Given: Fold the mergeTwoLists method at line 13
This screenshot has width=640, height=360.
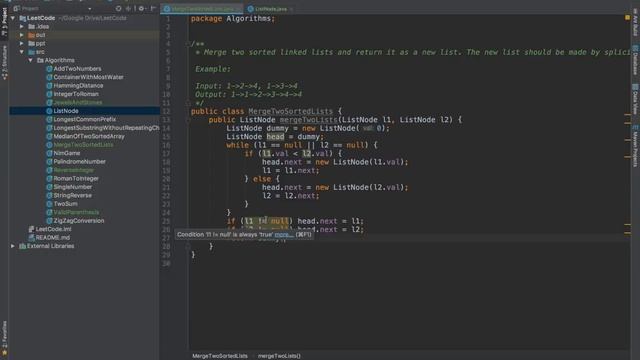Looking at the screenshot, I should pos(188,120).
